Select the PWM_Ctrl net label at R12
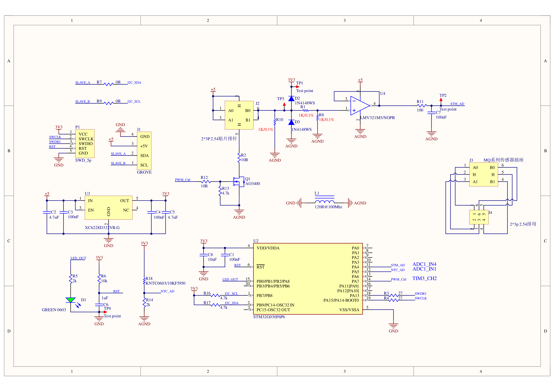Image resolution: width=555 pixels, height=392 pixels. coord(183,180)
